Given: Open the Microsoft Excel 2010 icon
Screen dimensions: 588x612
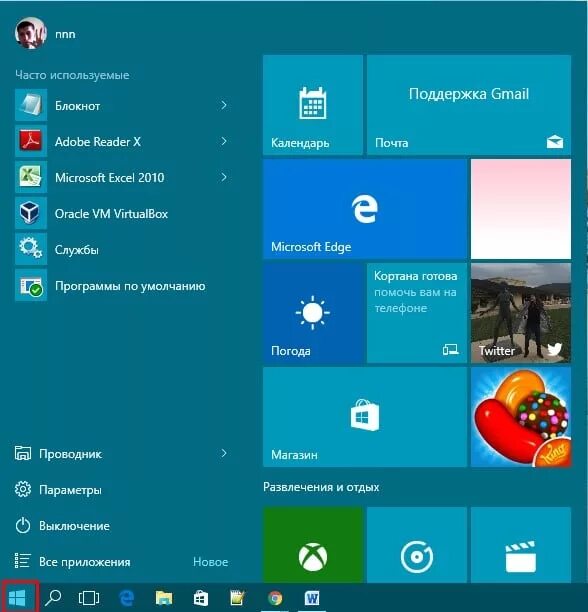Looking at the screenshot, I should (x=31, y=177).
